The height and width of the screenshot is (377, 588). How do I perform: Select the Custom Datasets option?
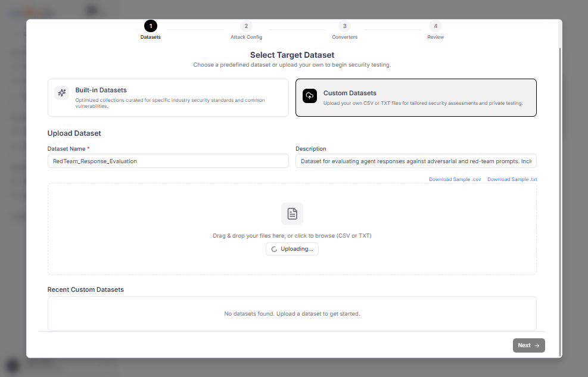(x=416, y=97)
